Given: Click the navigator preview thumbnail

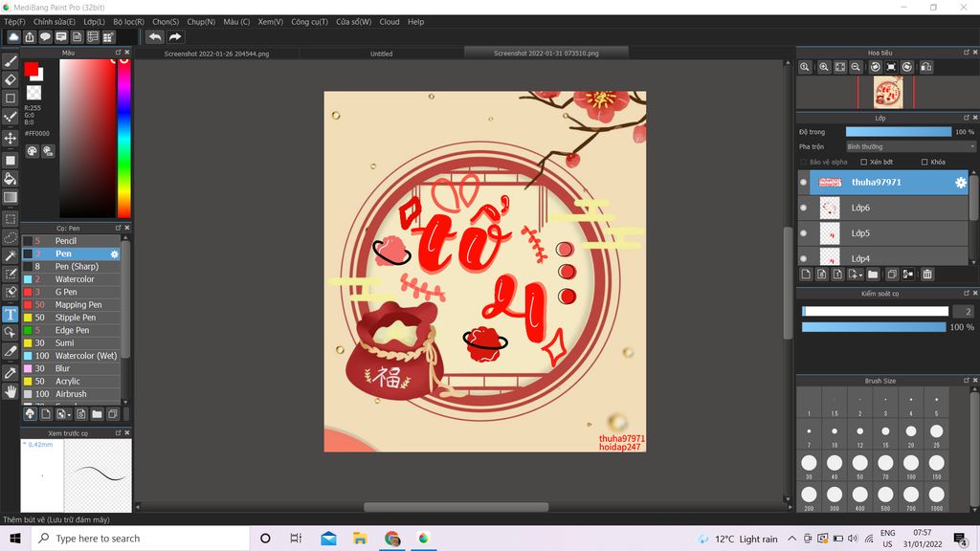Looking at the screenshot, I should coord(887,93).
